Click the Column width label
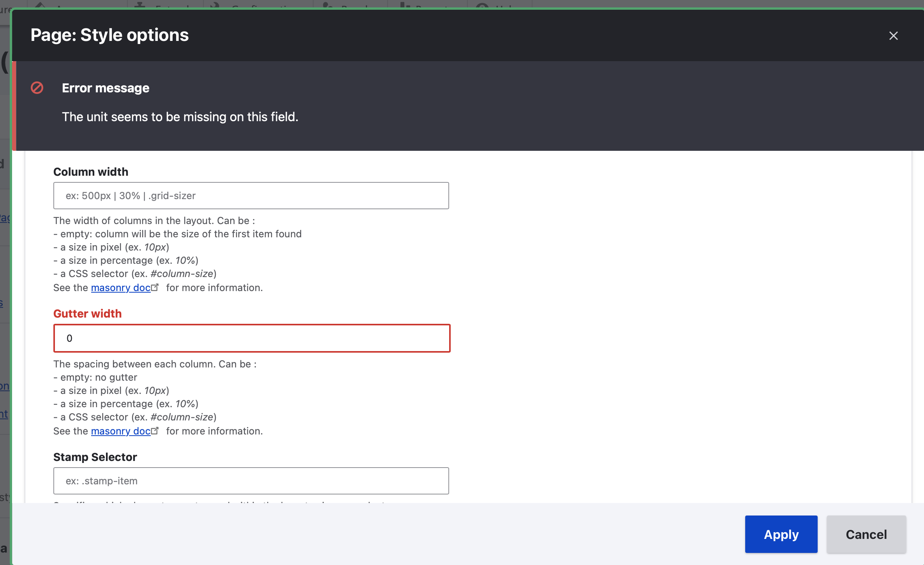This screenshot has height=565, width=924. click(90, 172)
